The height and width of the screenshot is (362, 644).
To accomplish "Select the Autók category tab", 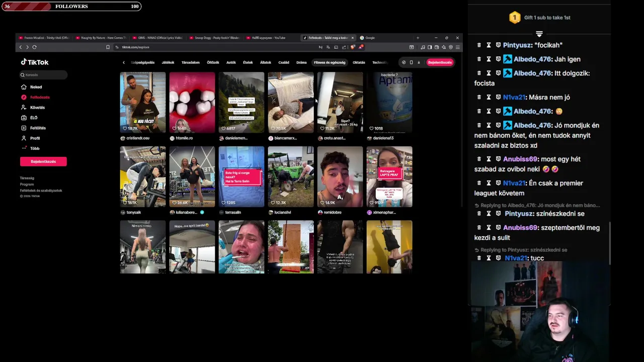I will pos(231,62).
